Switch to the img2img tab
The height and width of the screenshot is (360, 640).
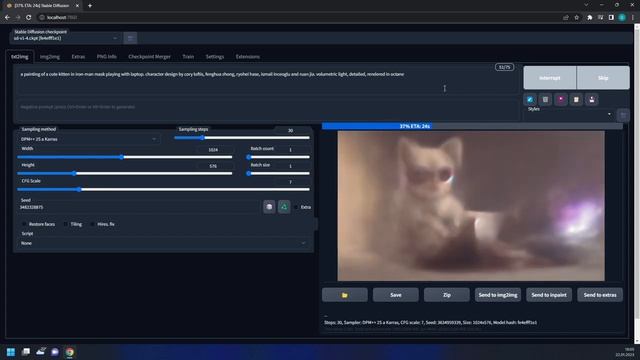(x=50, y=57)
